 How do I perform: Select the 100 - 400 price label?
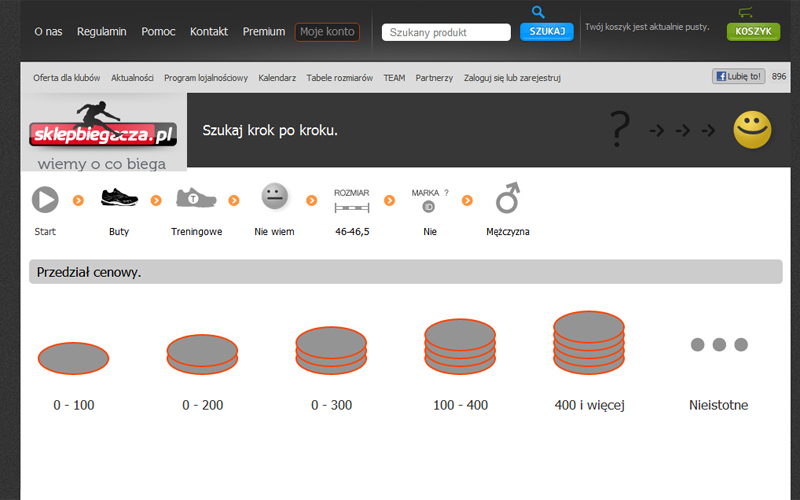(x=460, y=405)
